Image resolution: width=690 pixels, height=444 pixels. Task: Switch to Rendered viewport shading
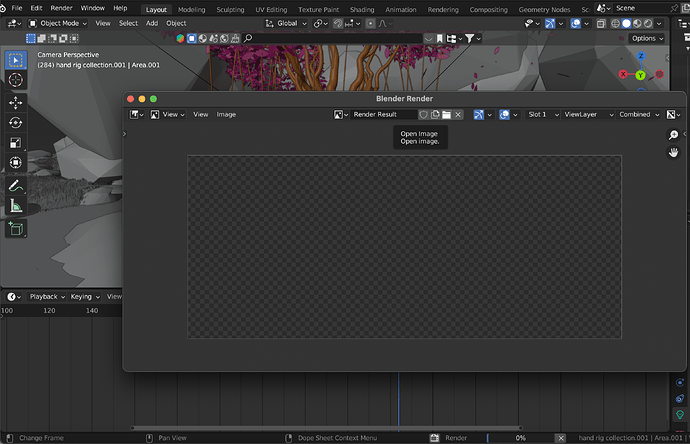[648, 23]
